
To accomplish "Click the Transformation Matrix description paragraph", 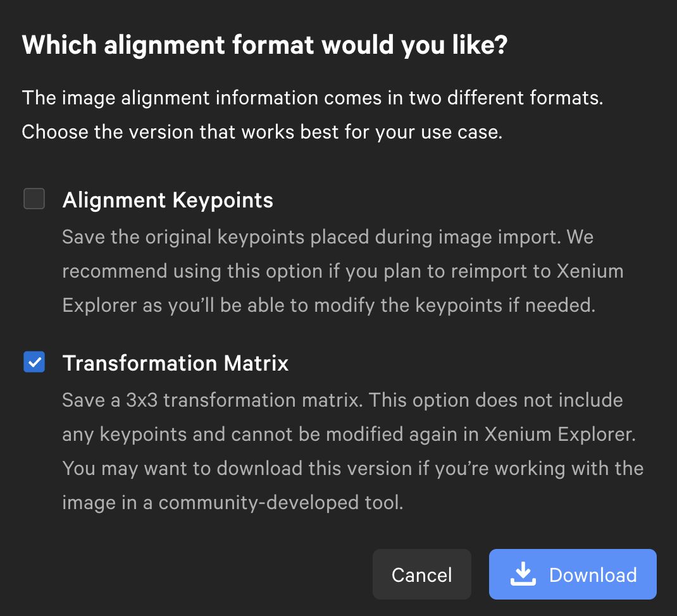I will point(352,451).
